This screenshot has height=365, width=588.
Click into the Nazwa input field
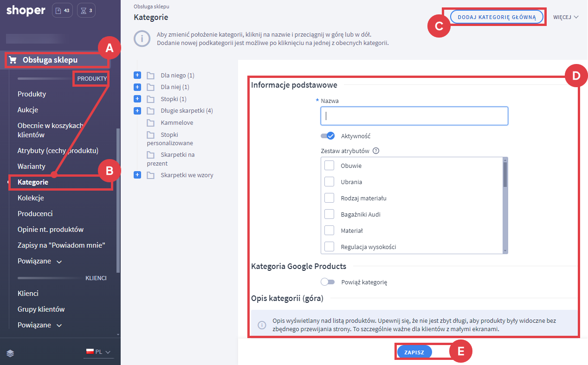pyautogui.click(x=414, y=116)
